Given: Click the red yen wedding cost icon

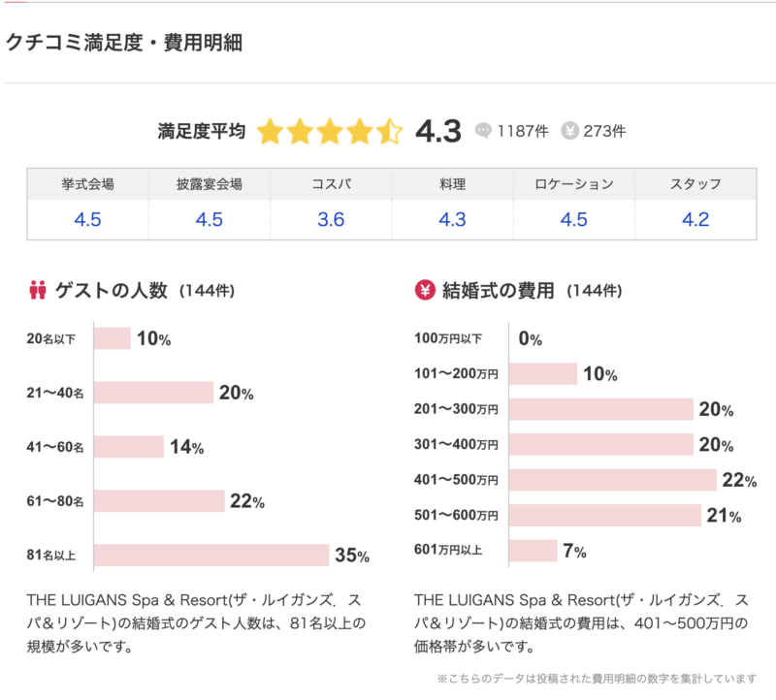Looking at the screenshot, I should [x=424, y=290].
